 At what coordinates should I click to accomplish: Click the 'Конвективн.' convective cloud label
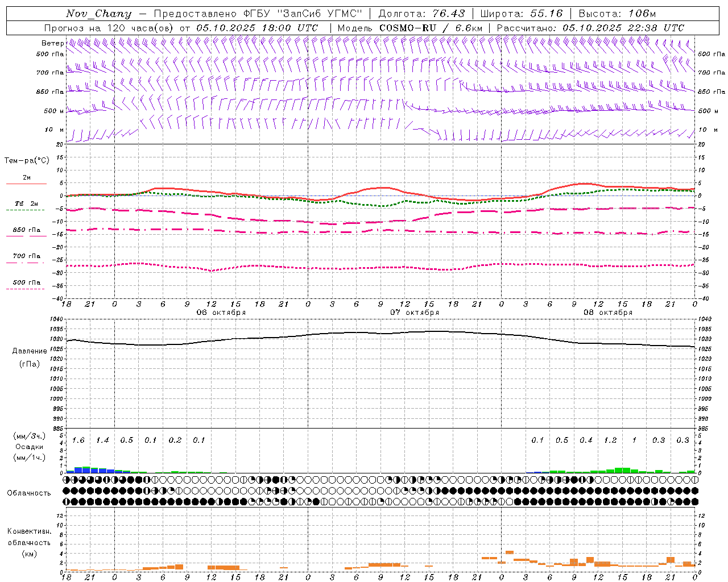(29, 531)
